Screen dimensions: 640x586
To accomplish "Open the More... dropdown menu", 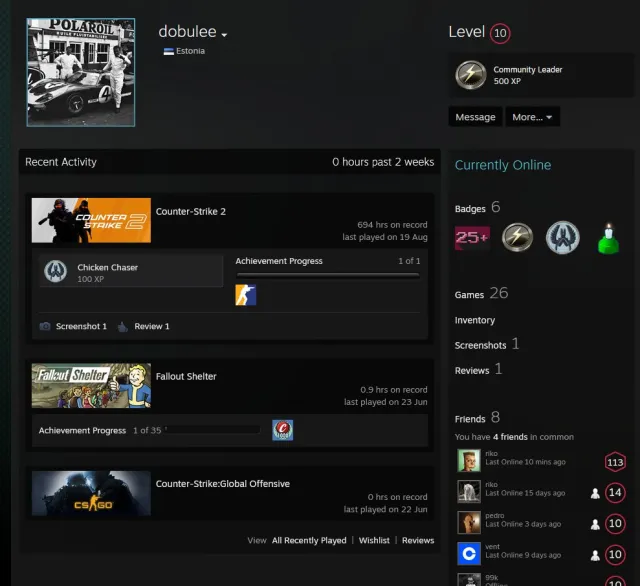I will [x=532, y=117].
